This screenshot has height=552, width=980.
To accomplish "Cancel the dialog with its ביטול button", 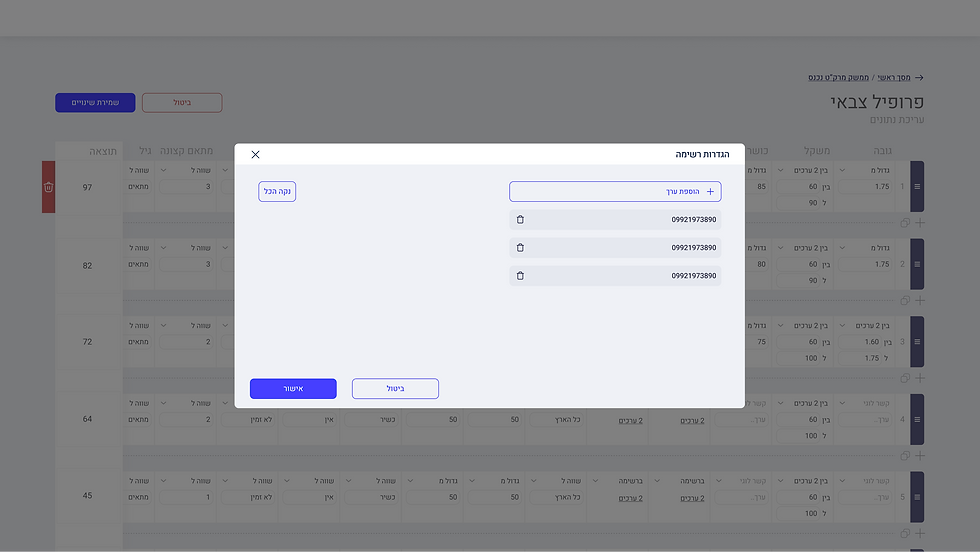I will tap(395, 388).
